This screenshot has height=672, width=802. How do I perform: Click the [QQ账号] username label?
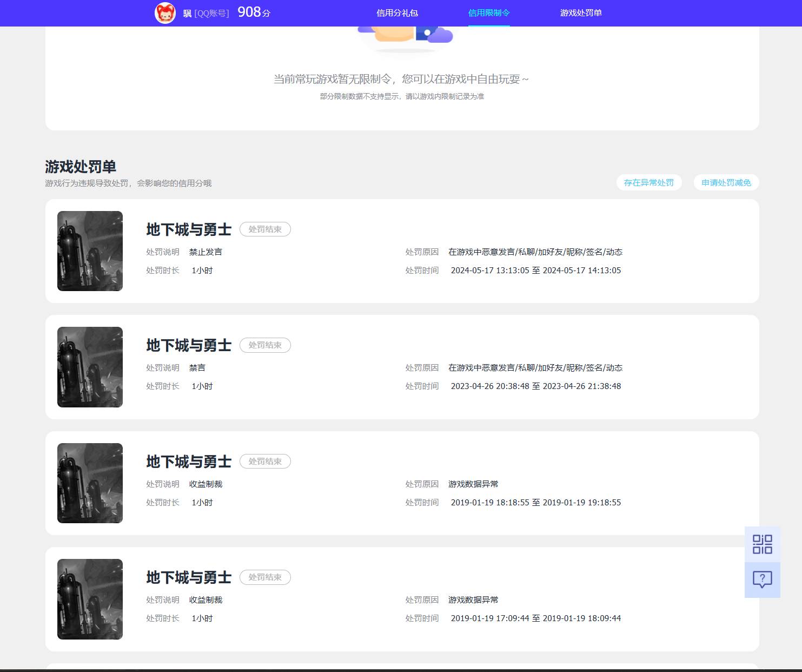point(211,14)
